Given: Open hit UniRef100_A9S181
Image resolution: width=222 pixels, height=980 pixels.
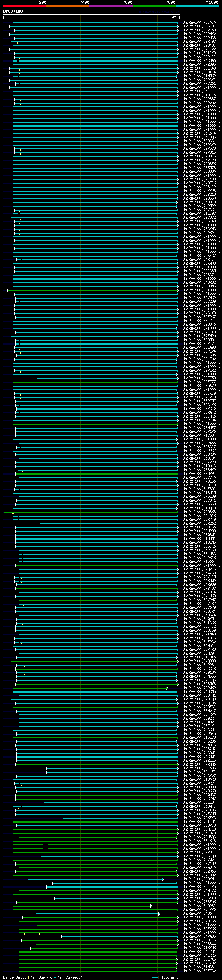Looking at the screenshot, I should (199, 26).
